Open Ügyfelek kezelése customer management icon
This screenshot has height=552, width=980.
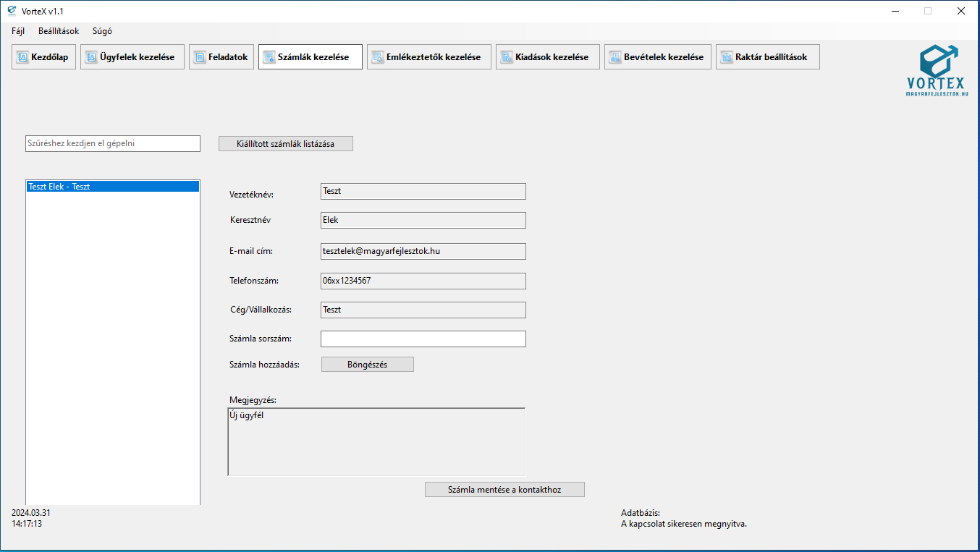pyautogui.click(x=91, y=57)
